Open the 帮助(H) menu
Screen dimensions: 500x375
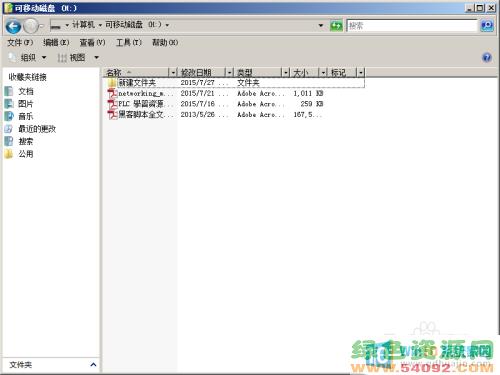click(x=165, y=43)
